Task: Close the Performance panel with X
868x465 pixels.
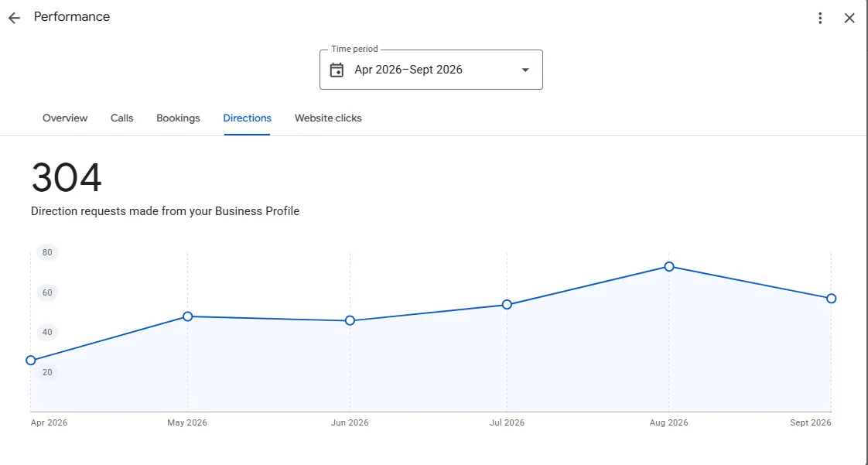Action: point(849,19)
